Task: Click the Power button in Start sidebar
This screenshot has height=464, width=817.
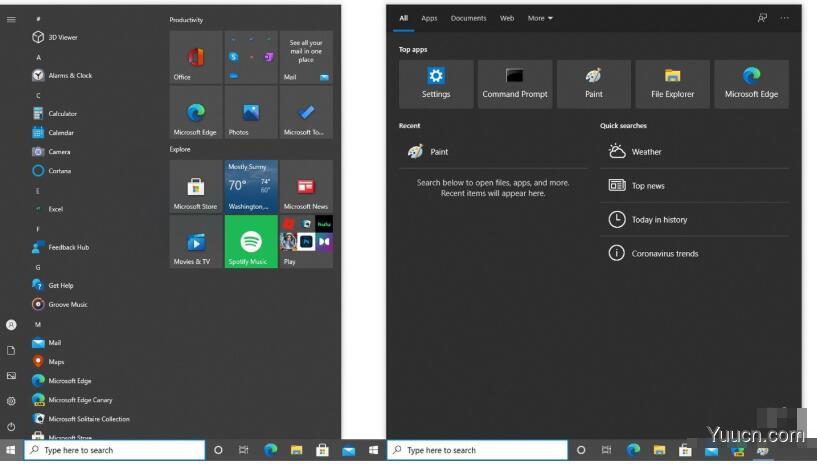Action: point(11,427)
